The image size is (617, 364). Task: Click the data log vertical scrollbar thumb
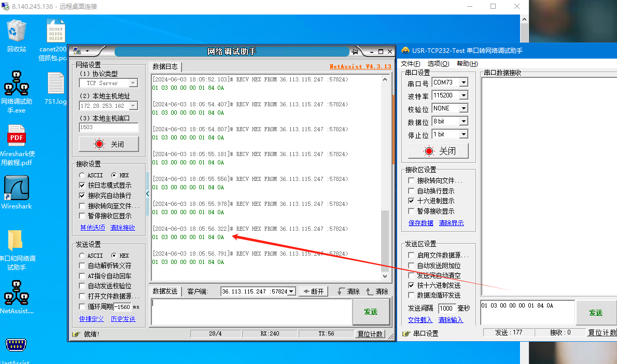point(385,241)
